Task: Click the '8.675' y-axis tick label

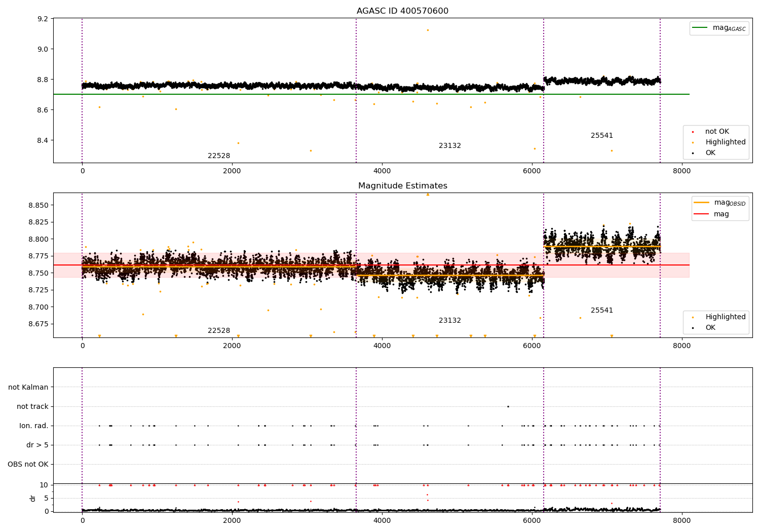Action: [39, 324]
